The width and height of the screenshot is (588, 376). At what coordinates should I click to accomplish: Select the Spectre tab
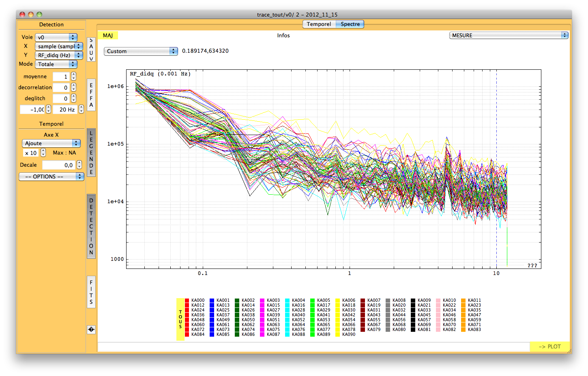point(350,24)
